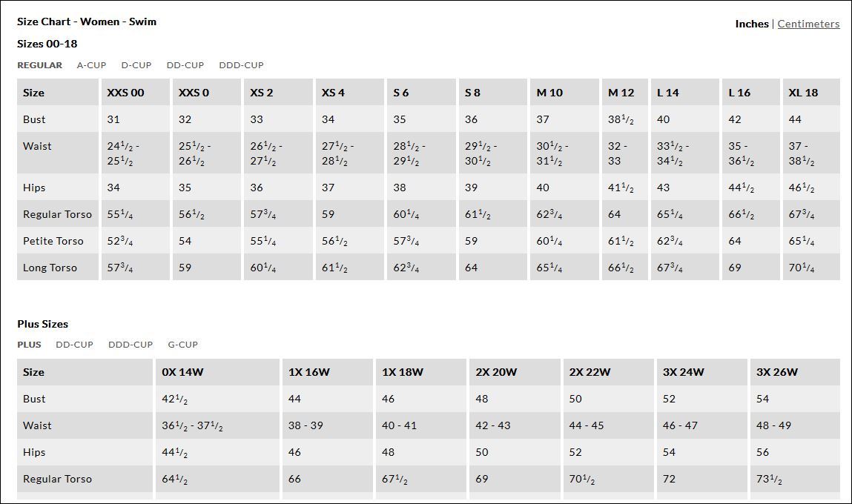Click the 2X 20W column header

pos(515,372)
